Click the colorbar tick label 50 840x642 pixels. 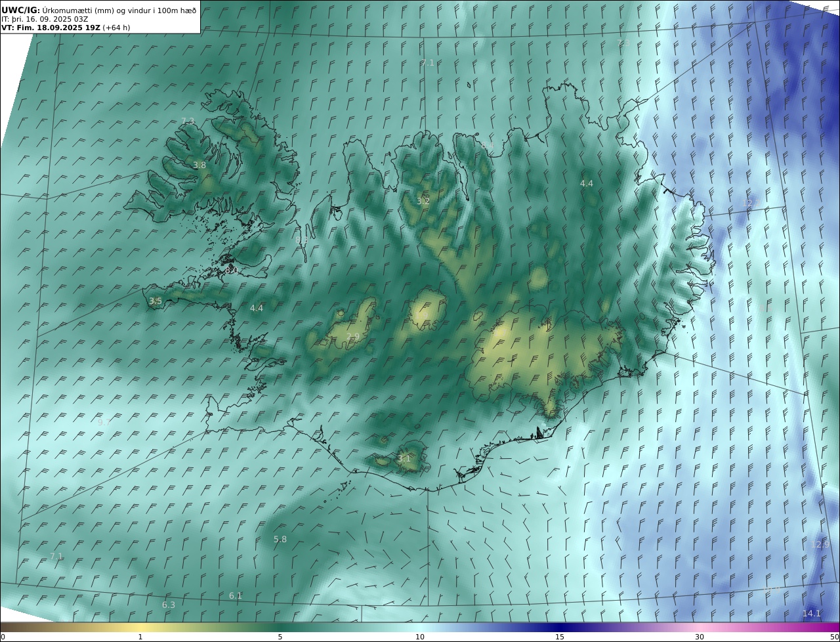[x=835, y=637]
